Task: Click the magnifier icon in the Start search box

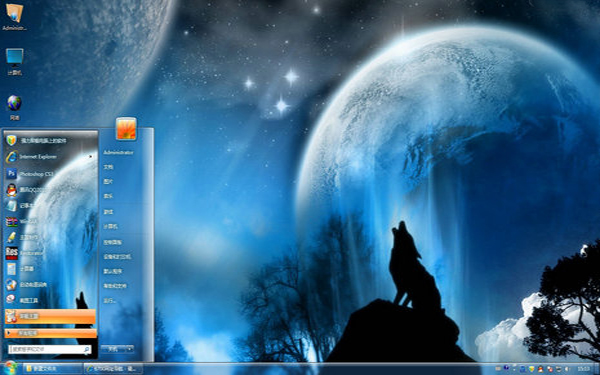Action: [87, 349]
